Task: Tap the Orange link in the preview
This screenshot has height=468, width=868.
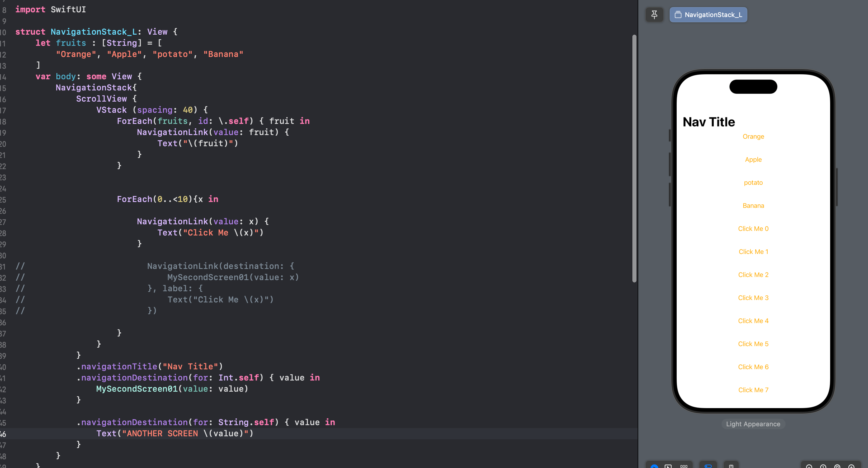Action: tap(753, 137)
